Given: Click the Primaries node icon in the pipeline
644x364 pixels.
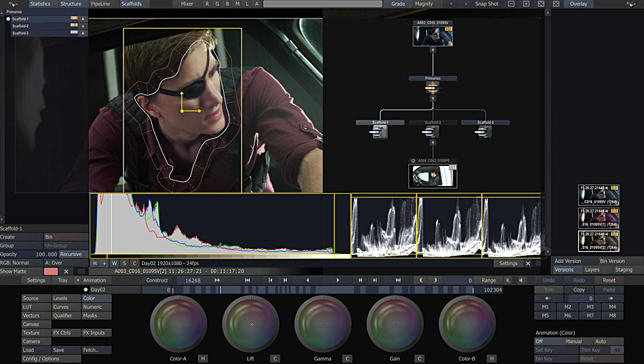Looking at the screenshot, I should pos(433,87).
